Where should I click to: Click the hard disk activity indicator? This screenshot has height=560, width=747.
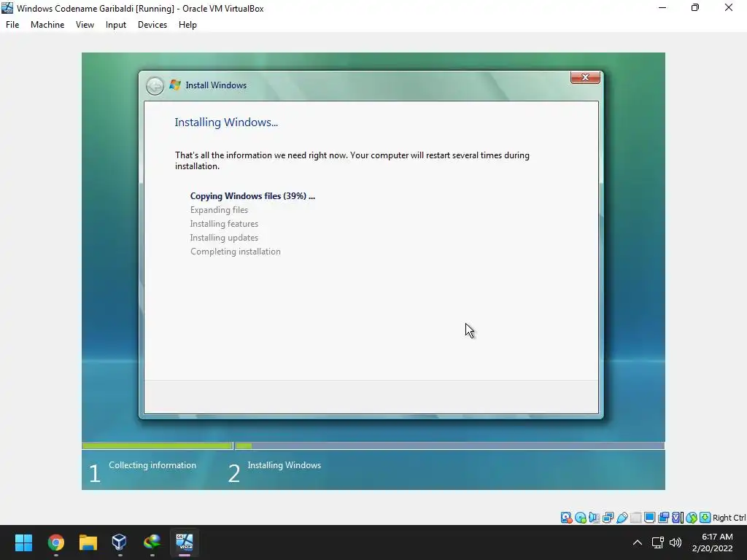(566, 518)
